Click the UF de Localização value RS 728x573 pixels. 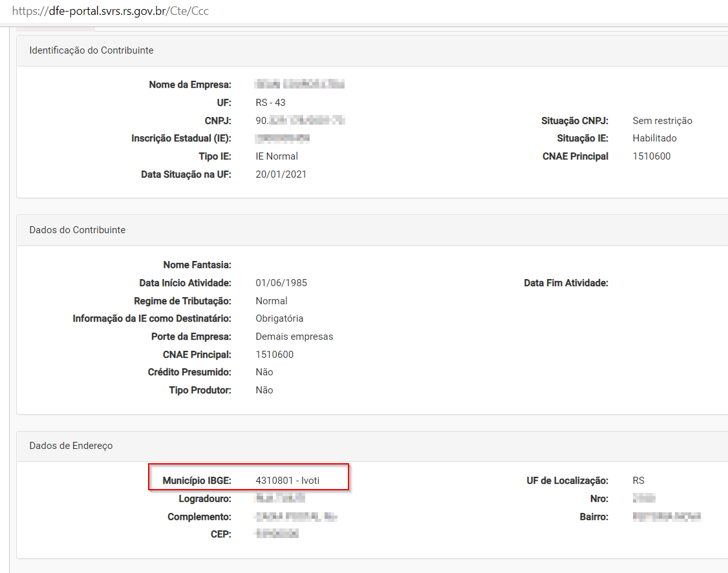[638, 481]
